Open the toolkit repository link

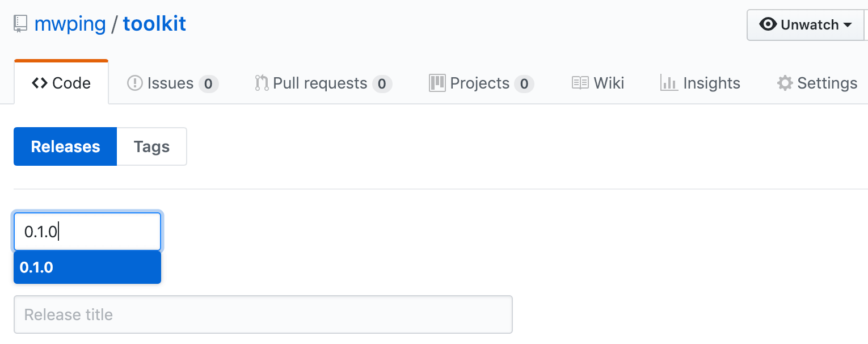[x=154, y=24]
